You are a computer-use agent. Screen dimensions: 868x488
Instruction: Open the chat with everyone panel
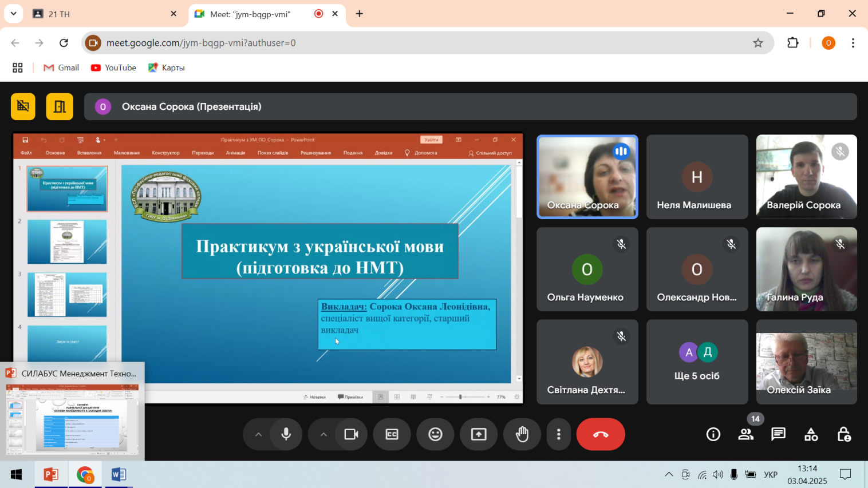click(x=778, y=434)
